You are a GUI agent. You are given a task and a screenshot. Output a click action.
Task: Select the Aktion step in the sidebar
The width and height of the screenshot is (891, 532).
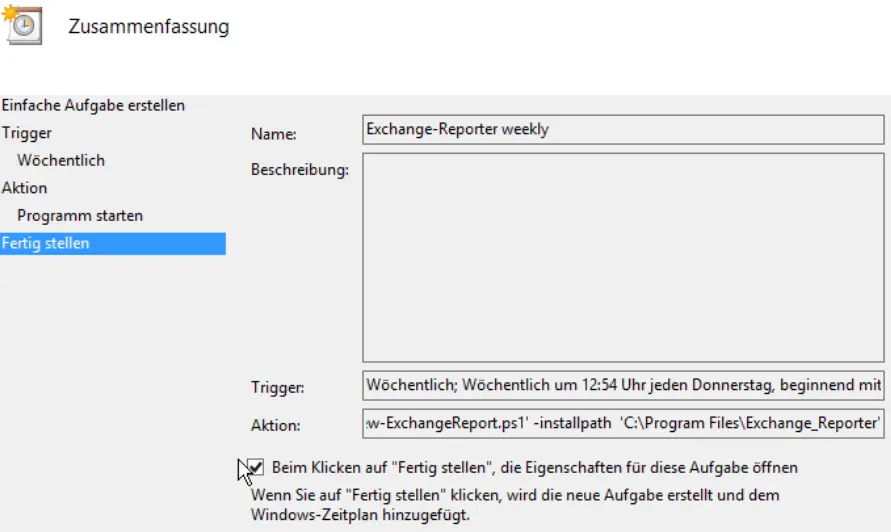pyautogui.click(x=25, y=188)
